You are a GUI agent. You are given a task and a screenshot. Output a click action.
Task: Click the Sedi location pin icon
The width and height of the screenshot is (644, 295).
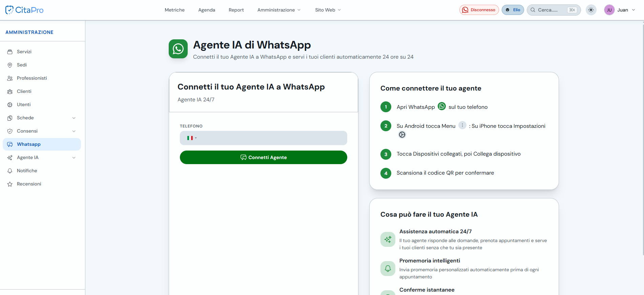10,65
